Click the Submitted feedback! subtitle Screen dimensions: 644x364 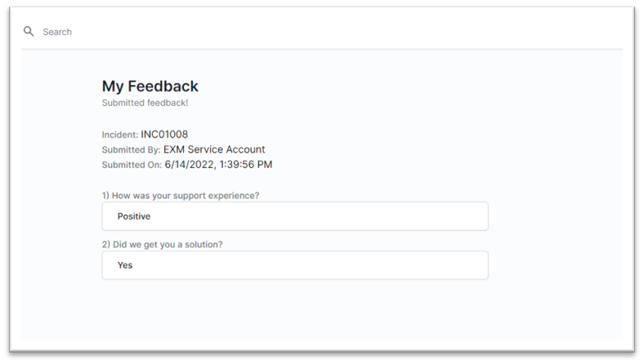coord(145,103)
